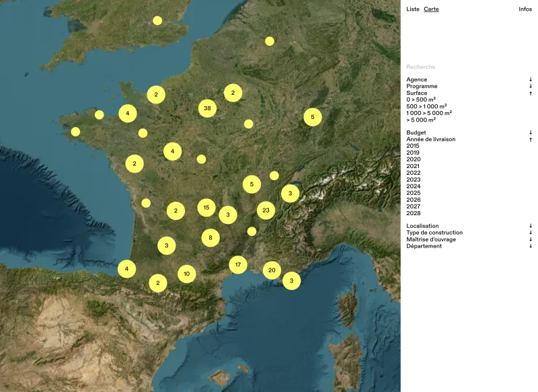Open the map cluster marker showing 38
The width and height of the screenshot is (538, 392).
[207, 108]
